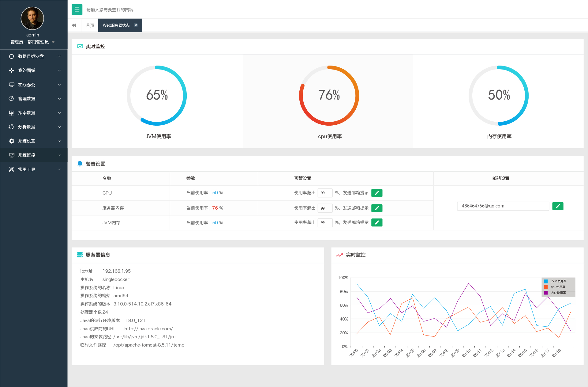
Task: Switch to the 首页 tab
Action: coord(90,25)
